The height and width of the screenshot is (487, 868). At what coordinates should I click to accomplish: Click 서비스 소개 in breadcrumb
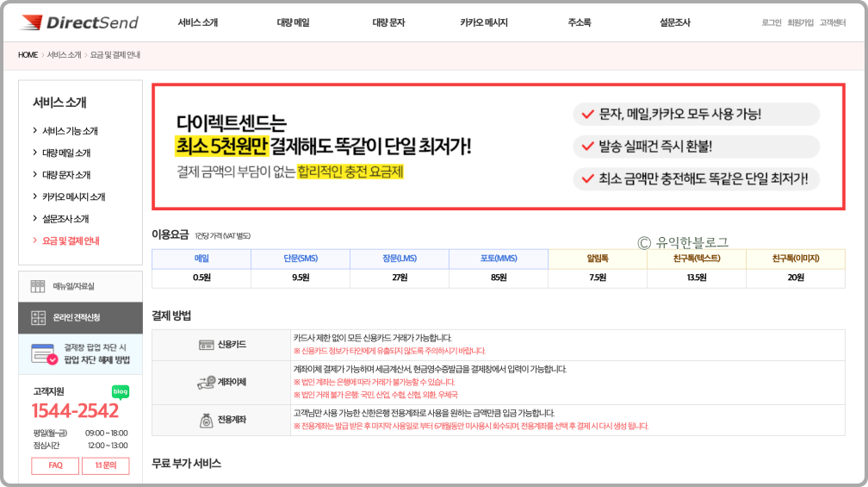coord(65,55)
